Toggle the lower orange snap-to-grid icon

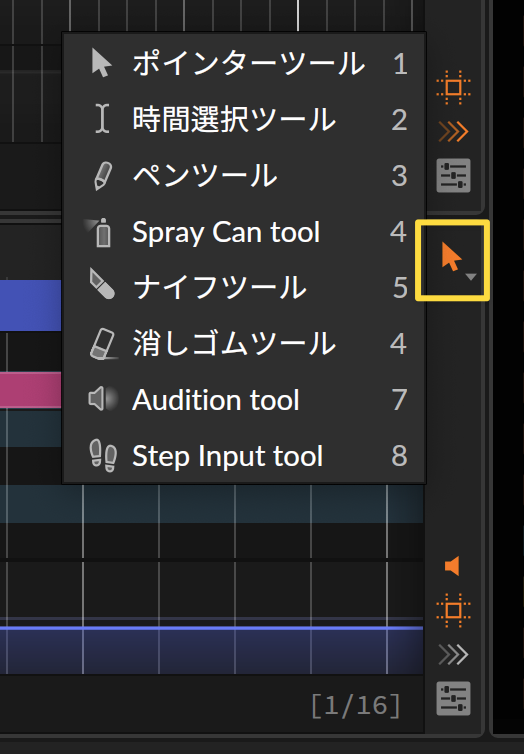click(x=453, y=610)
